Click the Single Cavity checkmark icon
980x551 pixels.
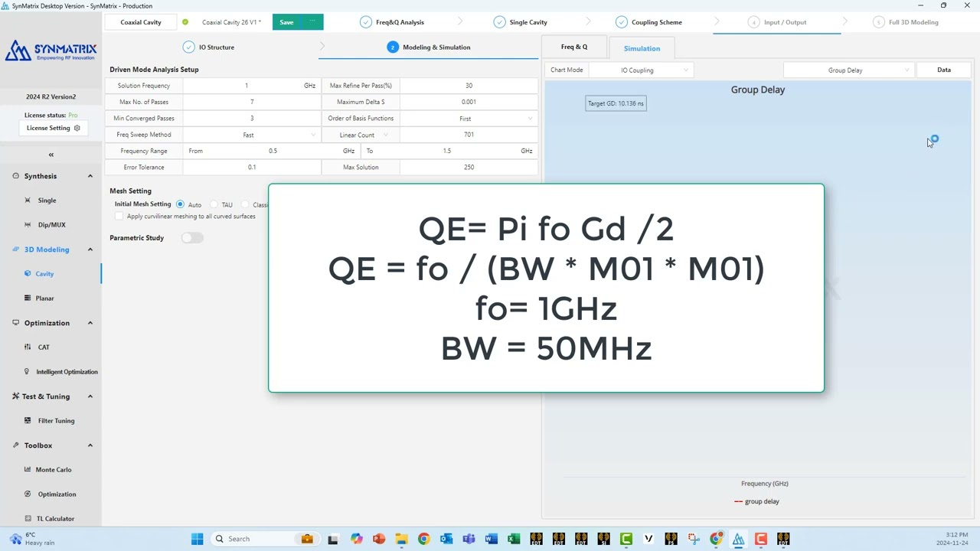(499, 22)
